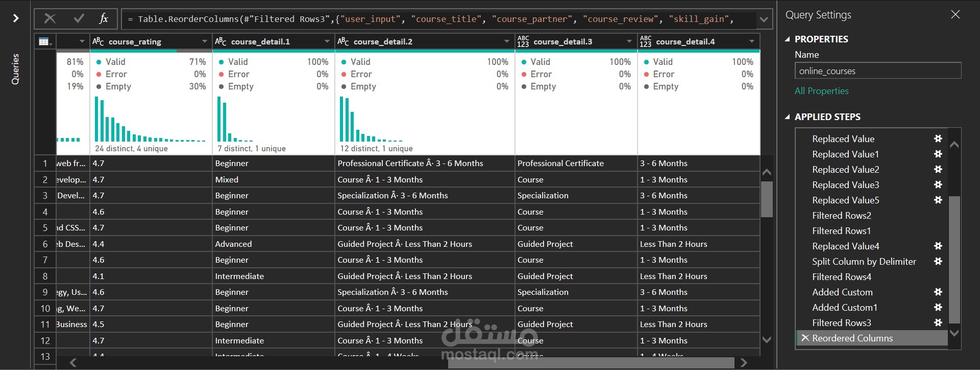The height and width of the screenshot is (370, 980).
Task: Open course_detail.2 column filter dropdown
Action: (506, 41)
